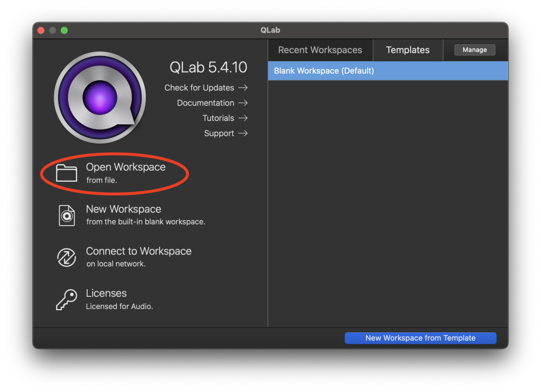Screen dimensions: 541x392
Task: Click the large QLab logo
Action: pos(100,98)
